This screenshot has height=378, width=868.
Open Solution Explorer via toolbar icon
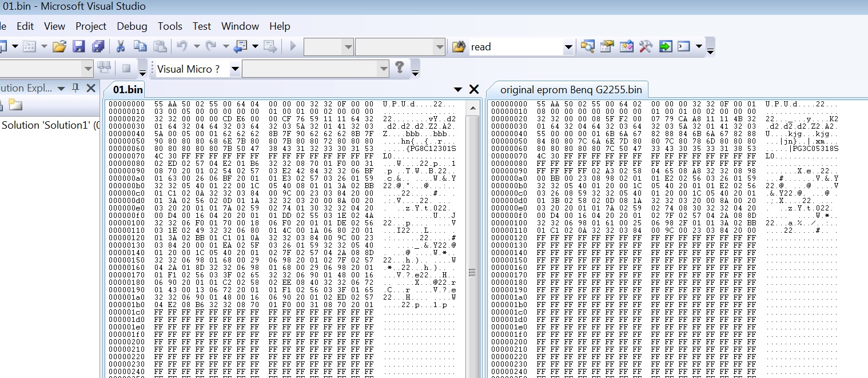(x=587, y=46)
